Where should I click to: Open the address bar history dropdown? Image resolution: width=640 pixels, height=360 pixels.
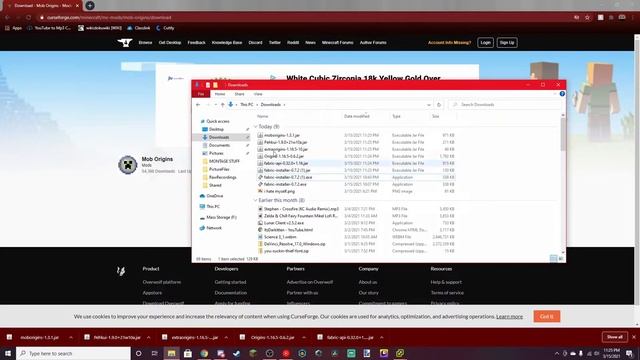pos(429,105)
